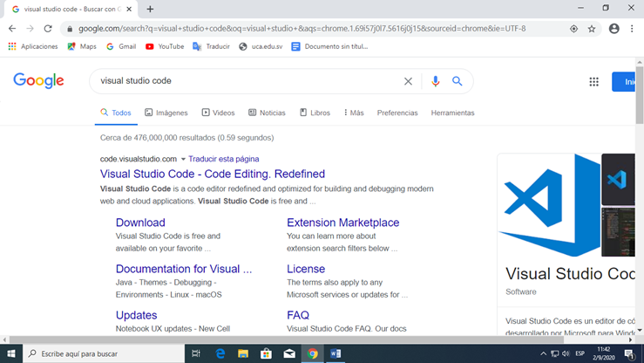The width and height of the screenshot is (644, 363).
Task: Clear the search box with X
Action: [x=408, y=81]
